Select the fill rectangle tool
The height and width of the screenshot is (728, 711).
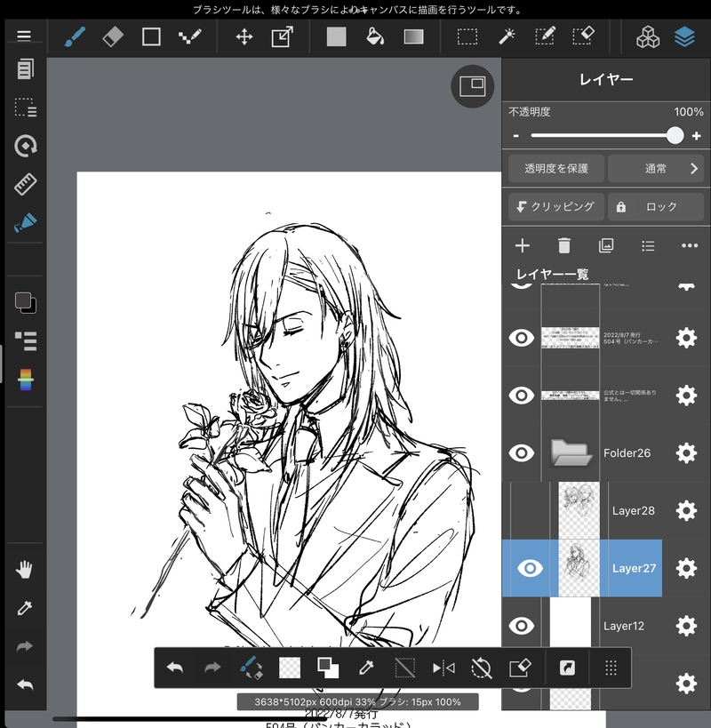(x=337, y=36)
